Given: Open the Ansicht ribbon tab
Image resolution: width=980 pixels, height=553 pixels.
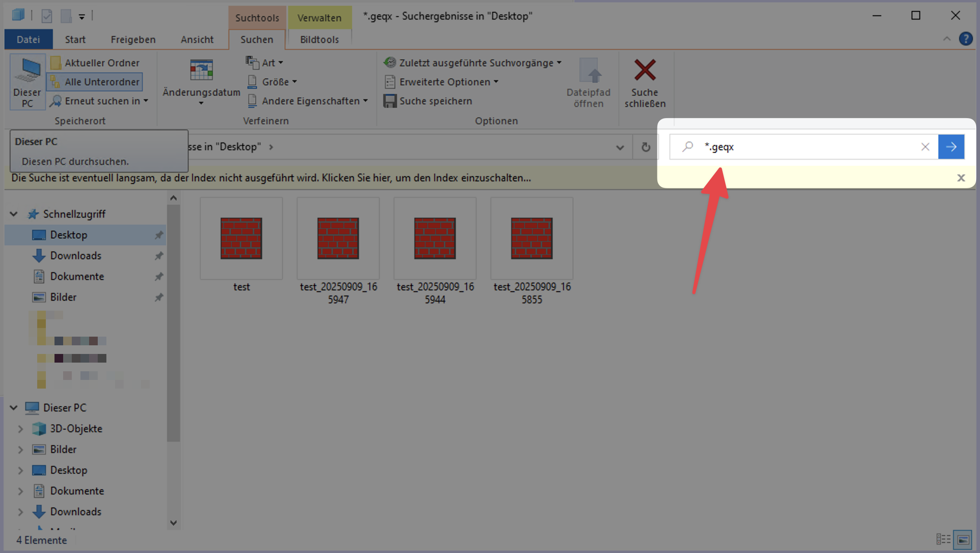Looking at the screenshot, I should (x=197, y=39).
